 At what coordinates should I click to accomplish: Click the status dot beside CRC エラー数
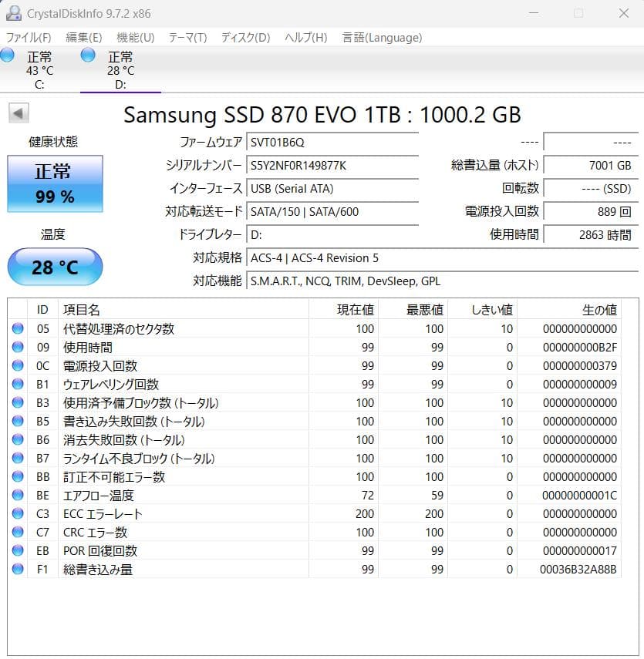tap(17, 533)
